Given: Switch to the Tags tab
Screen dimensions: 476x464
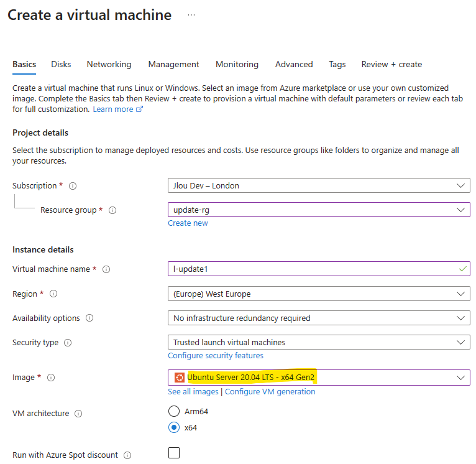Looking at the screenshot, I should 337,65.
